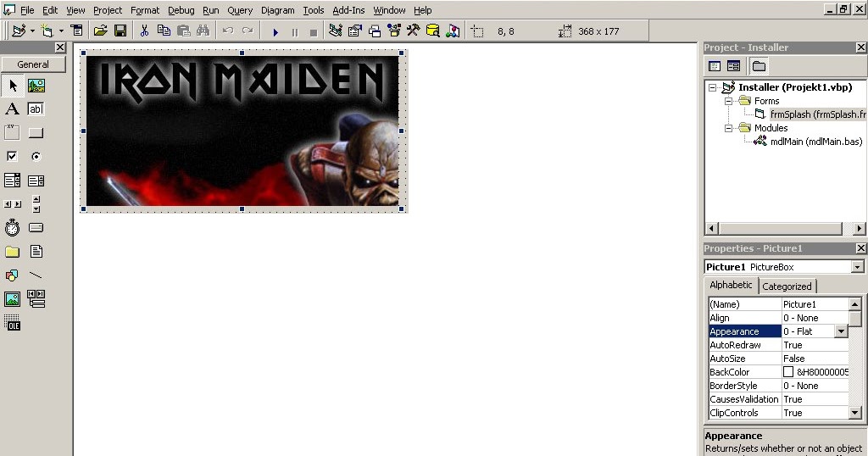
Task: Select the CheckBox control in the toolbox
Action: [x=12, y=157]
